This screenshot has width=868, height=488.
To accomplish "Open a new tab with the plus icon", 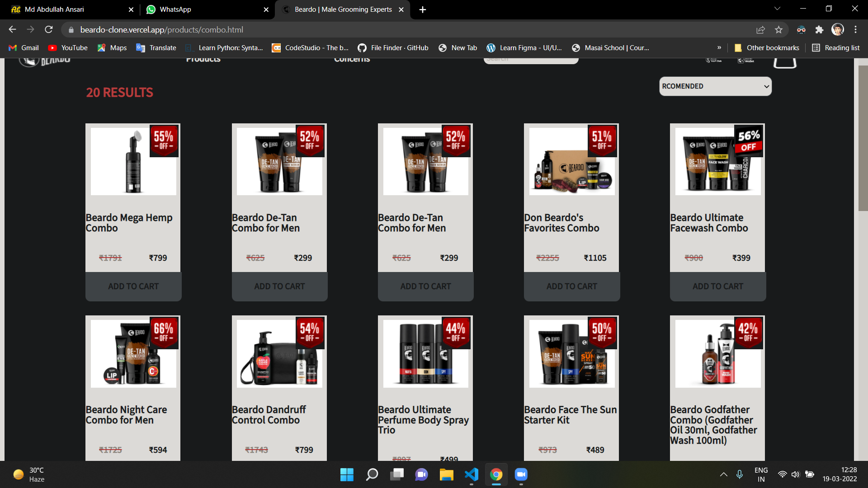I will point(423,9).
